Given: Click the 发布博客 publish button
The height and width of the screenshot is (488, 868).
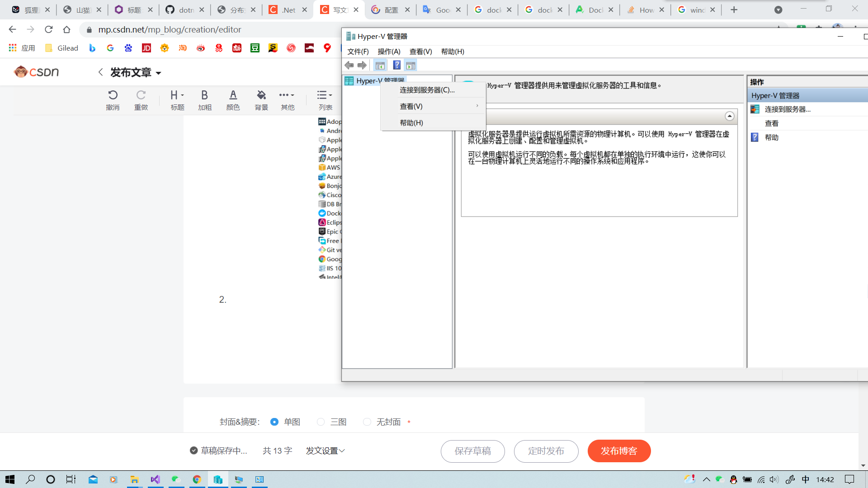Looking at the screenshot, I should tap(619, 450).
